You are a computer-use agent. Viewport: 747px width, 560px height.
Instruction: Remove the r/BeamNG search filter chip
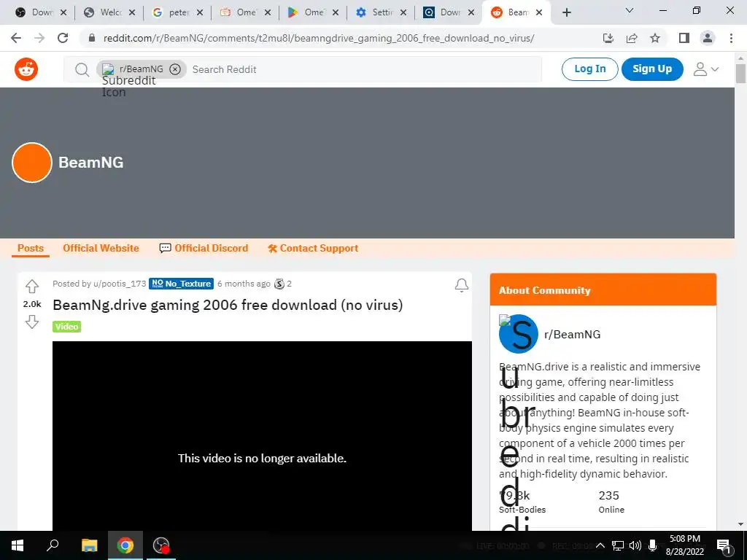point(175,69)
